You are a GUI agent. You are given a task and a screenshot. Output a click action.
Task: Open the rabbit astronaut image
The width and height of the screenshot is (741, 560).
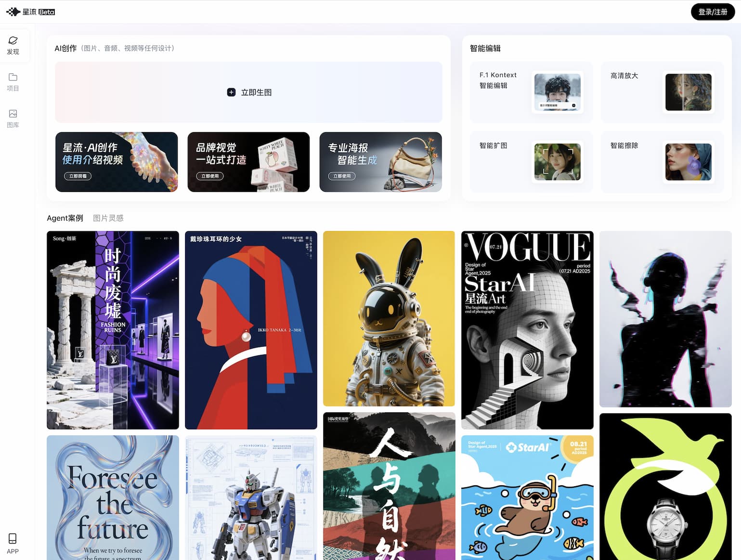(x=389, y=318)
